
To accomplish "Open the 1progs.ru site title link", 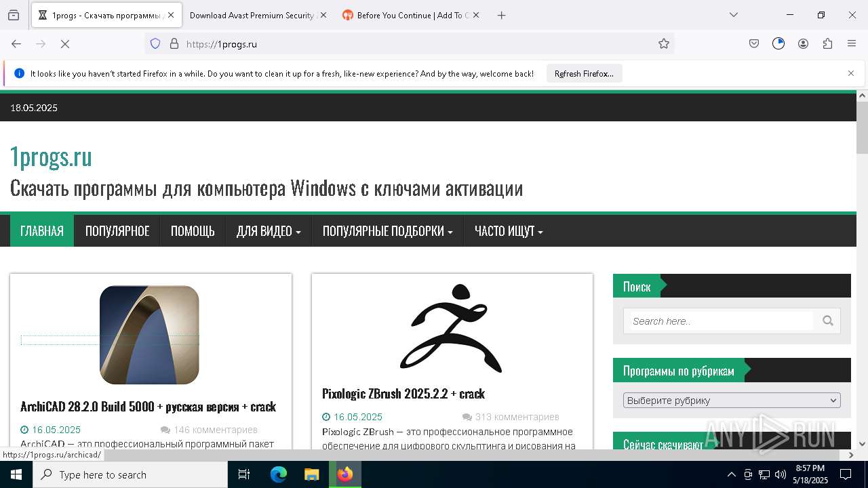I will [x=51, y=157].
